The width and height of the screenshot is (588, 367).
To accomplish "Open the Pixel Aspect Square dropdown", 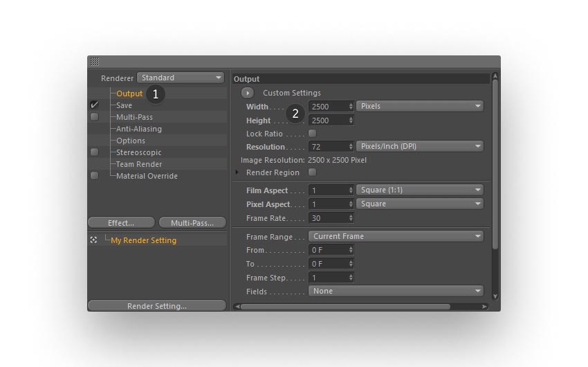I will click(x=420, y=204).
